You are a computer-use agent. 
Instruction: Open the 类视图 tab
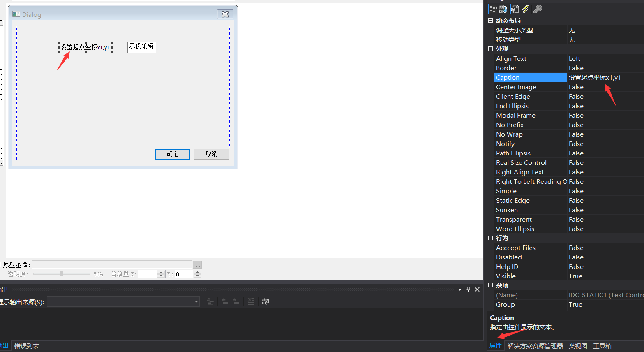tap(578, 346)
